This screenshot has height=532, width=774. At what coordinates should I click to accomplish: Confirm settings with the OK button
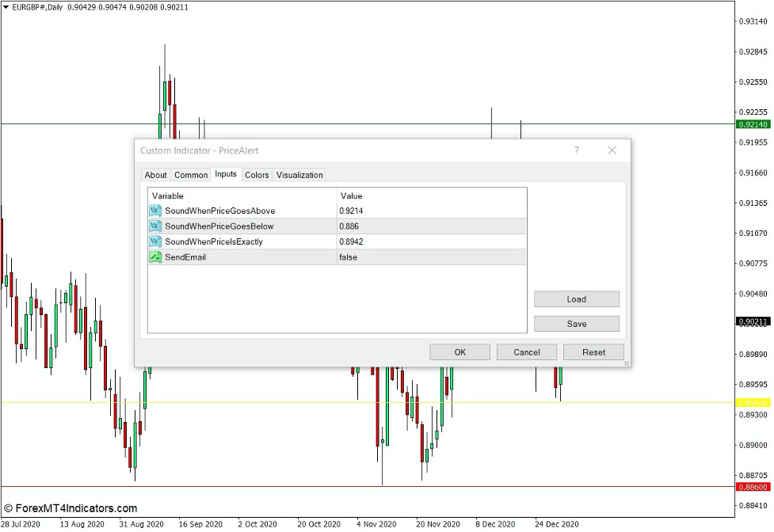[x=459, y=351]
